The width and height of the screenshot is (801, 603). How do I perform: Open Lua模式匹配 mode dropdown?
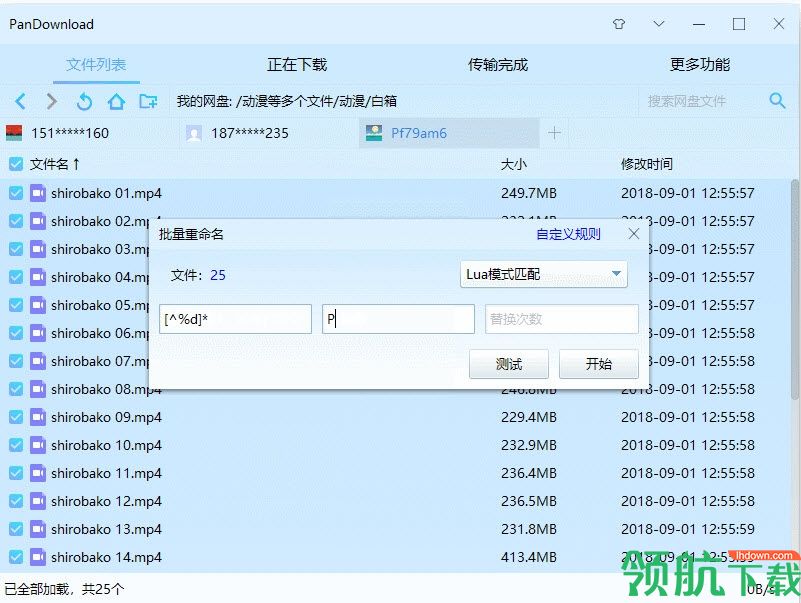pos(544,274)
